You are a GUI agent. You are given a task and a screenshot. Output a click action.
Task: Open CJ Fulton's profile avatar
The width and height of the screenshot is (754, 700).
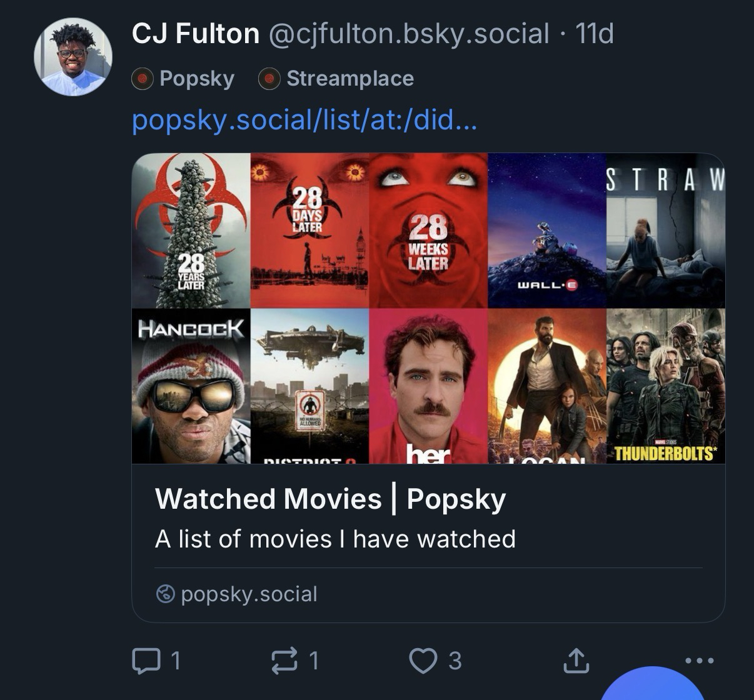click(x=73, y=57)
